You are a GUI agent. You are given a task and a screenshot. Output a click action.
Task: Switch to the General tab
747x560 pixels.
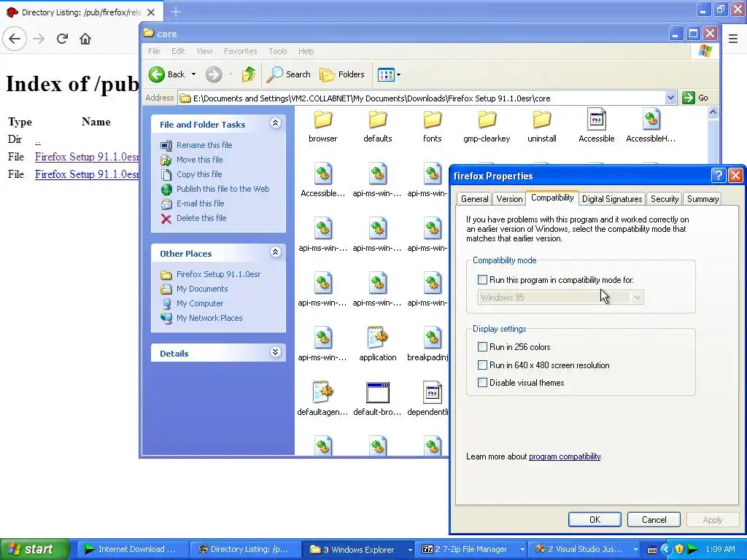point(474,199)
